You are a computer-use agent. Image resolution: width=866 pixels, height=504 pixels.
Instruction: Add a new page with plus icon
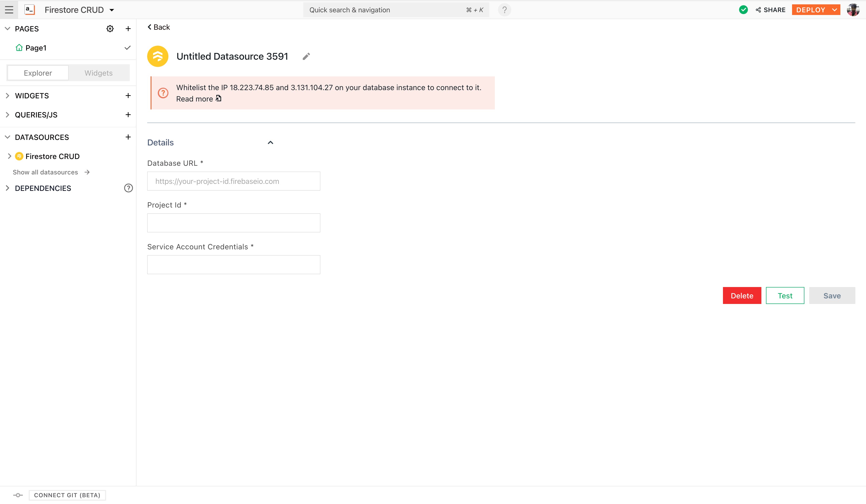[128, 29]
